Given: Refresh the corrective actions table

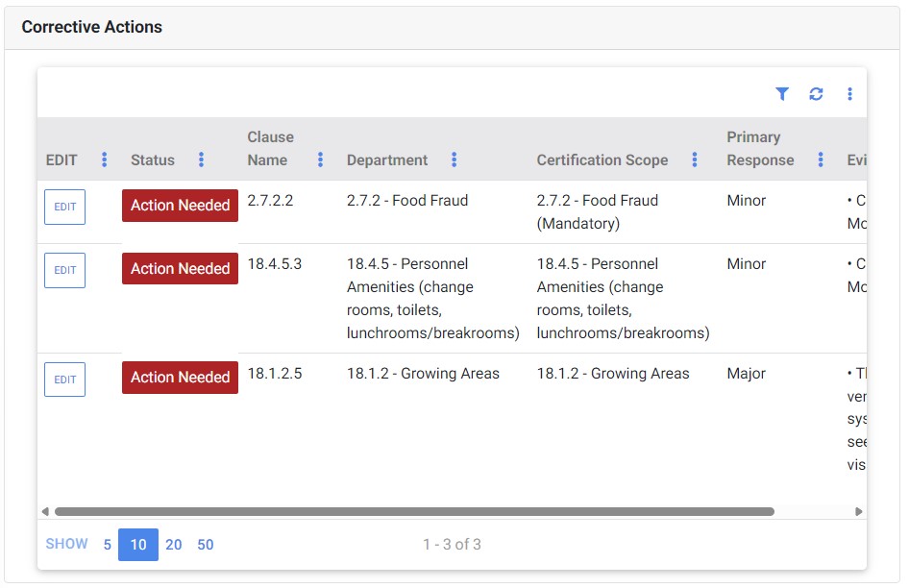Looking at the screenshot, I should [816, 94].
